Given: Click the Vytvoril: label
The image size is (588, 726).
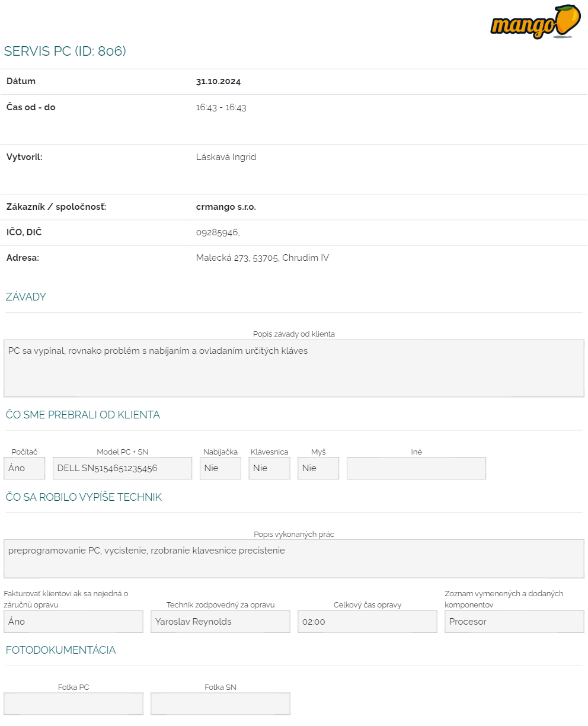Looking at the screenshot, I should (x=24, y=157).
